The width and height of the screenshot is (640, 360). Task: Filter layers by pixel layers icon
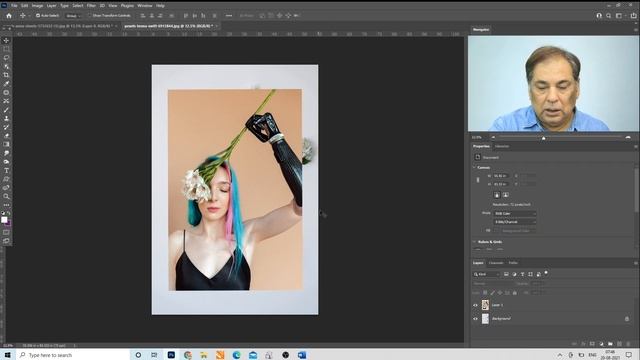pos(506,274)
